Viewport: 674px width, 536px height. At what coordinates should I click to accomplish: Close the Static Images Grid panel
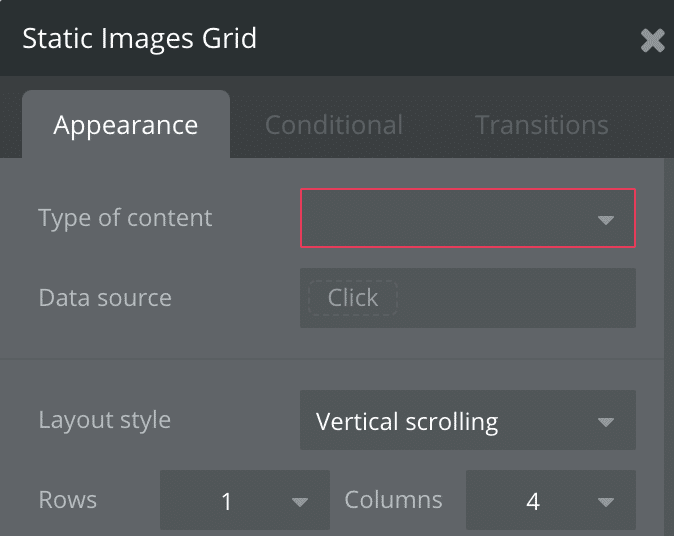[x=652, y=40]
